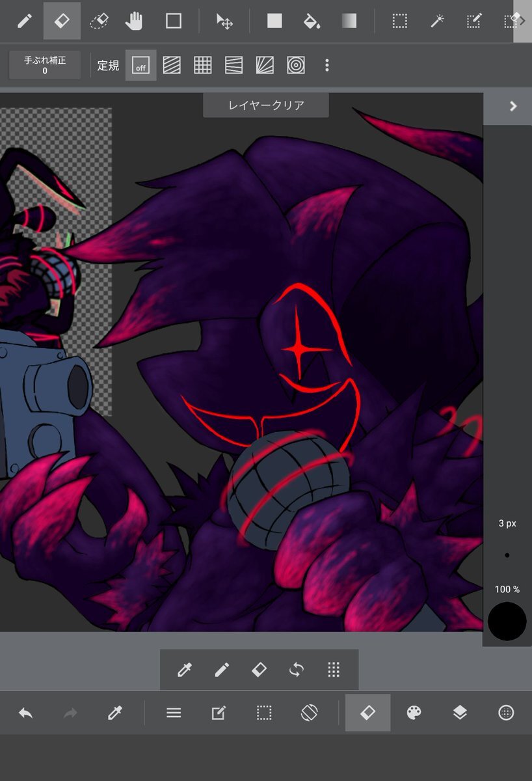Select the Pen tool in top toolbar

point(24,21)
